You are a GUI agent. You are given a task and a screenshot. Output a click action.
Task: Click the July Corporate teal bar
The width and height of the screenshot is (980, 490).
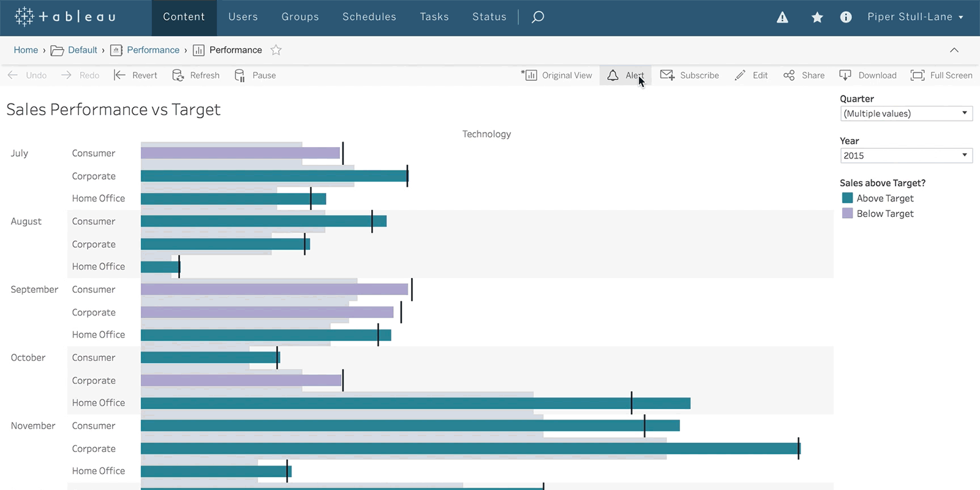point(274,176)
